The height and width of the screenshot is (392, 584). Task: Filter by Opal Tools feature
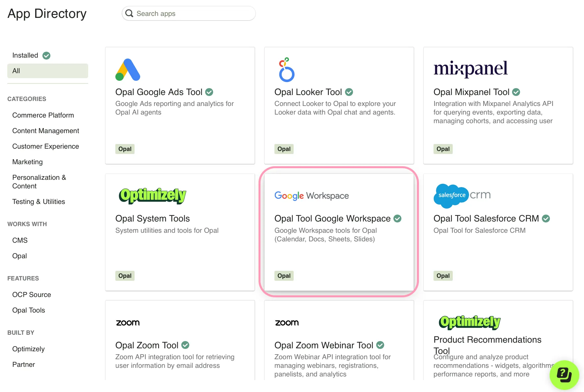coord(29,310)
